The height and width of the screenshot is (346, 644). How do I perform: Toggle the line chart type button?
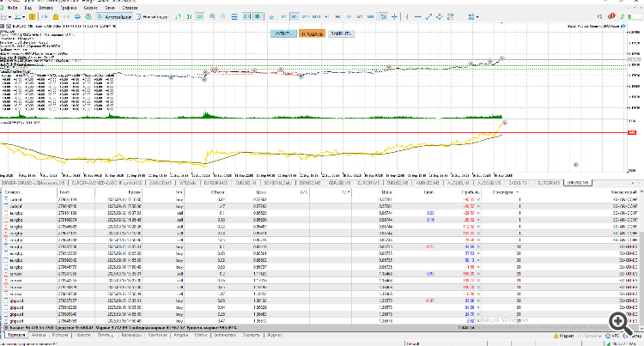pos(199,17)
